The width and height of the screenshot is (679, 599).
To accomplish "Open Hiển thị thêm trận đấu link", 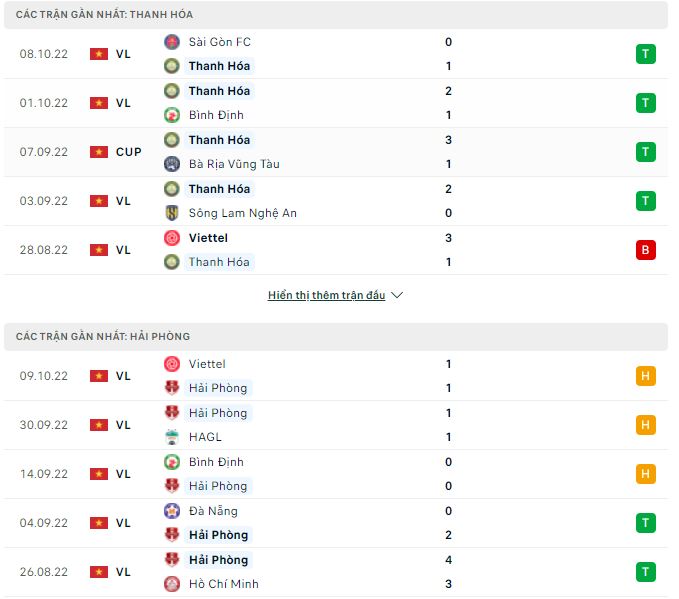I will point(327,296).
